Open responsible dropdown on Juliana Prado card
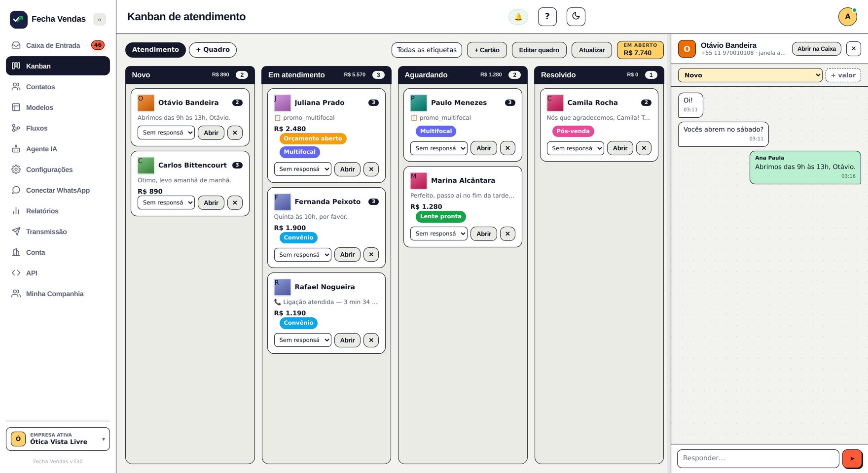Screen dimensions: 868x473 pos(303,169)
